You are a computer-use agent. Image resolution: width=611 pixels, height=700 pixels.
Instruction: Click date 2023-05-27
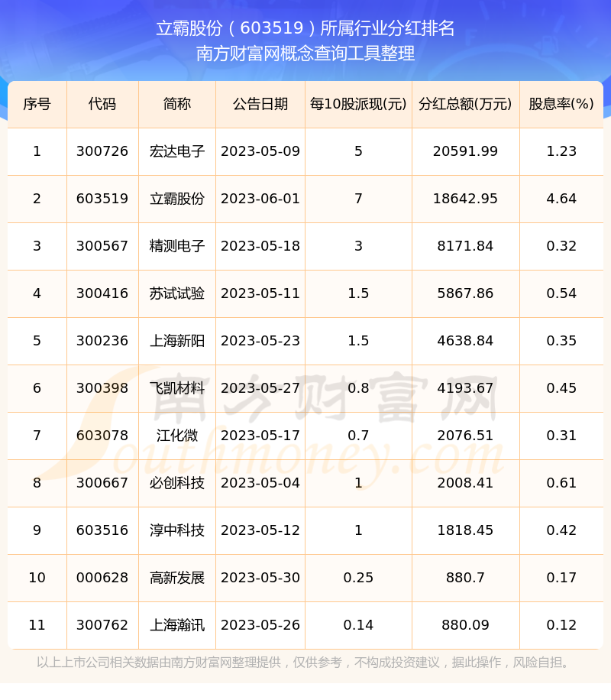260,388
